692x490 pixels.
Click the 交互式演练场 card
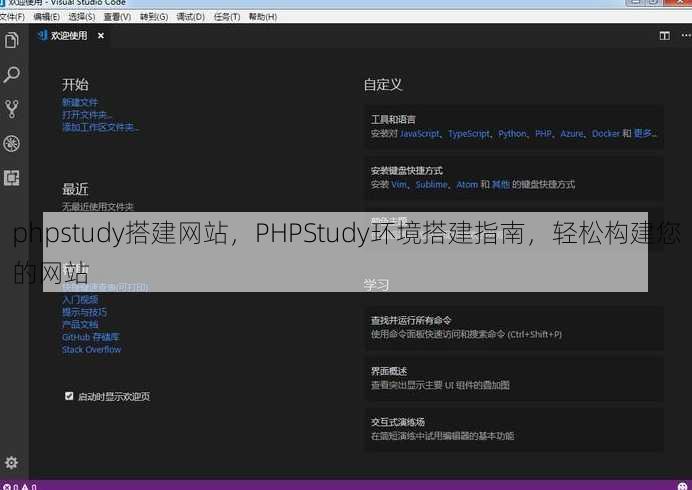tap(513, 430)
